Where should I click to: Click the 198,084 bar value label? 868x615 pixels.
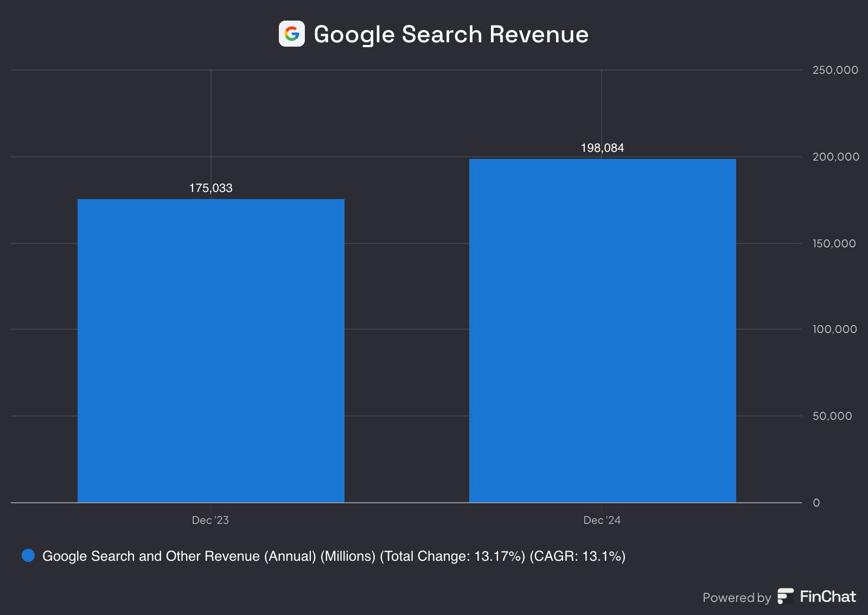click(602, 148)
